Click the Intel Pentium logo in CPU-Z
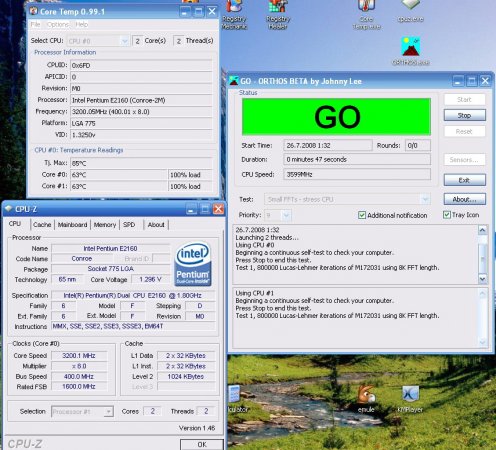496x450 pixels. pos(193,264)
